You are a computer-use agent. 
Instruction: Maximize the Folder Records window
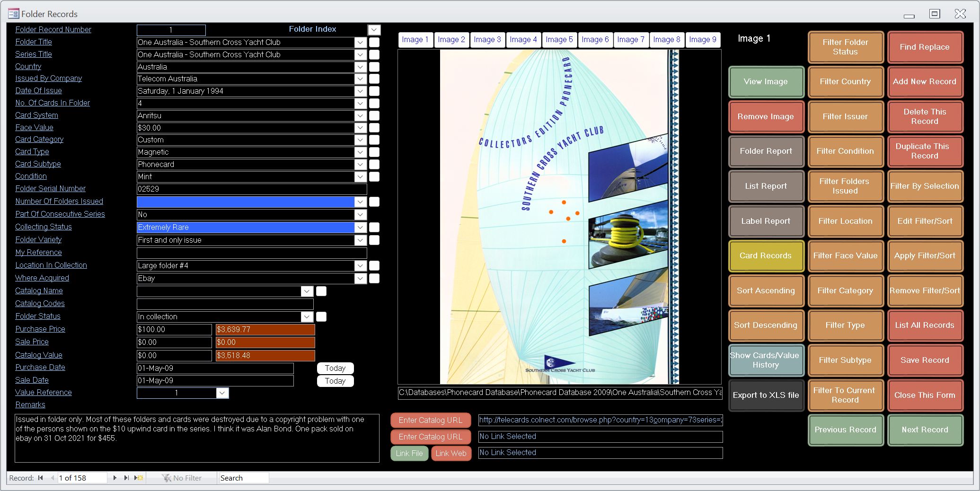[934, 14]
